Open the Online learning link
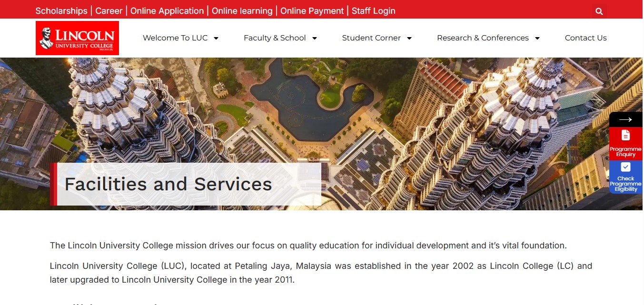The width and height of the screenshot is (644, 305). click(242, 10)
